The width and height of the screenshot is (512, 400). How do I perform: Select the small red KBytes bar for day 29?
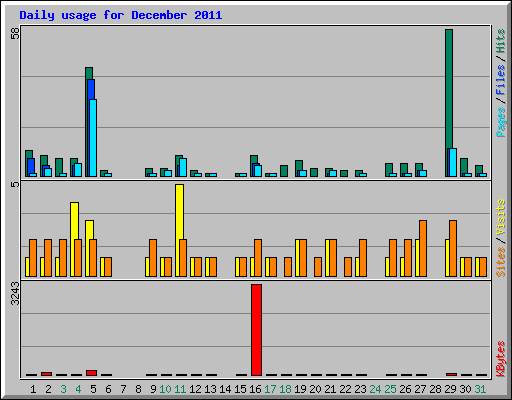pos(451,375)
